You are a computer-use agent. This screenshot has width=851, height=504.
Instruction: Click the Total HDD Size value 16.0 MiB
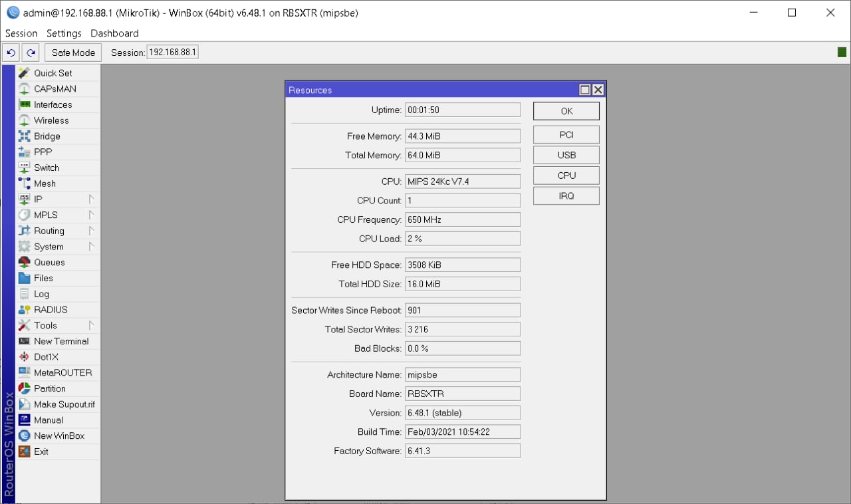(x=463, y=284)
